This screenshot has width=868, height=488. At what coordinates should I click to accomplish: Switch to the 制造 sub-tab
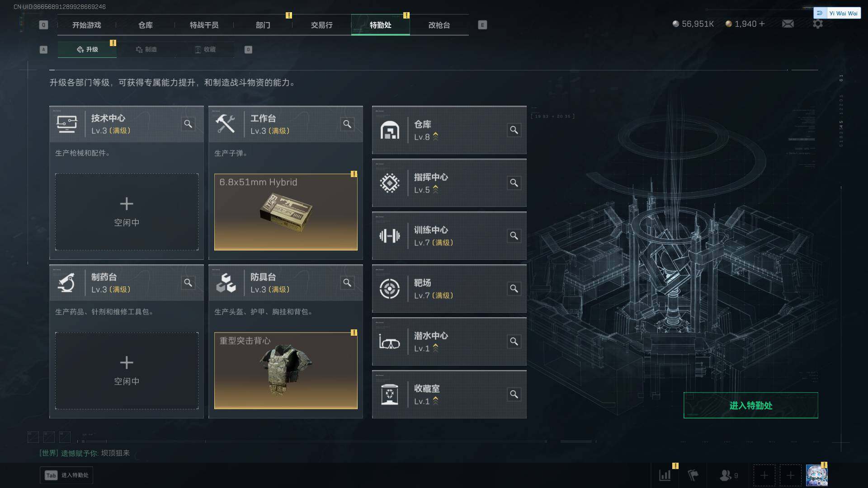(146, 49)
